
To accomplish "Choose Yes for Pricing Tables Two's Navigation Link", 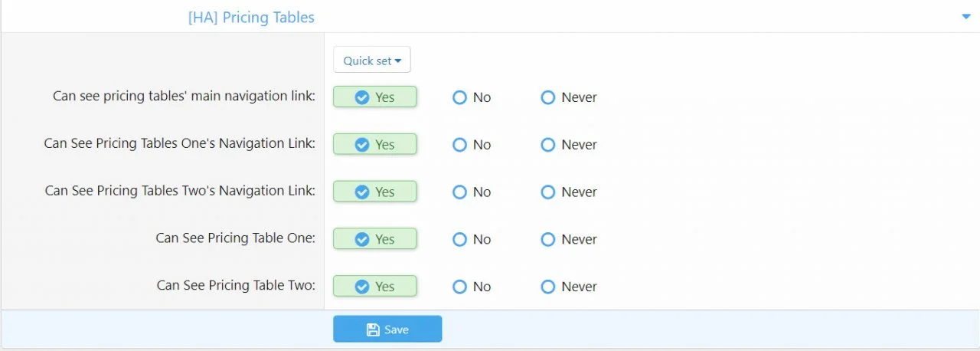I will tap(375, 192).
